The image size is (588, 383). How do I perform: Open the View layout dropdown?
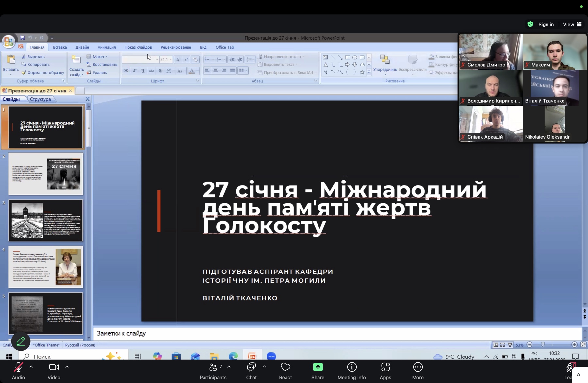(572, 24)
